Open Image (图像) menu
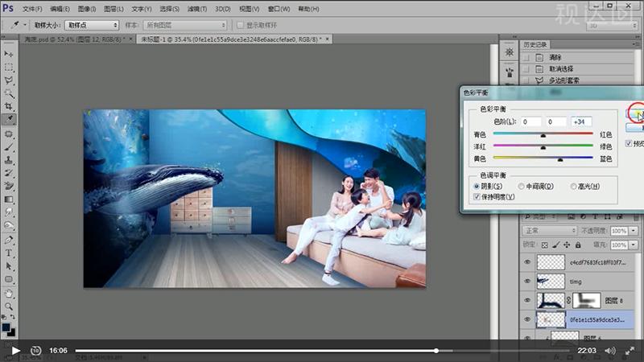Viewport: 644px width, 362px height. click(87, 9)
